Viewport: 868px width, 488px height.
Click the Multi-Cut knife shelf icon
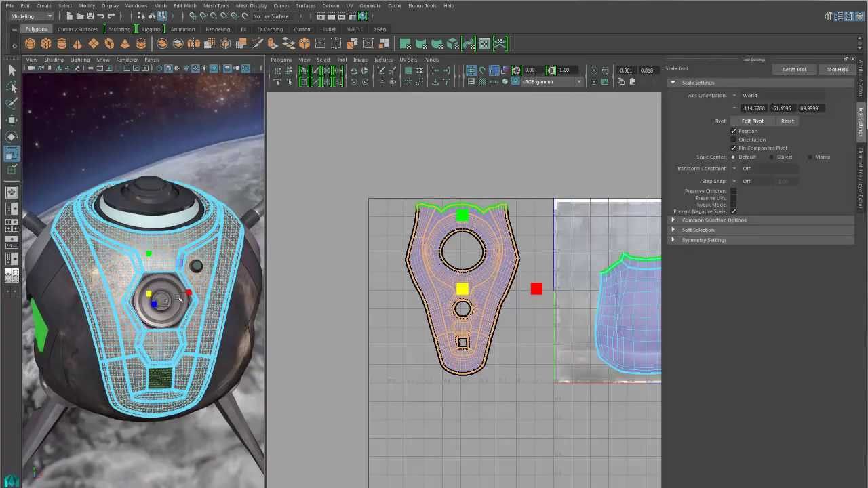tap(257, 44)
